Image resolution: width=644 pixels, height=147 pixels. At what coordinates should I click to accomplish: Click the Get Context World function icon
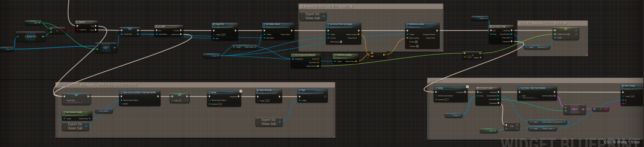64,112
